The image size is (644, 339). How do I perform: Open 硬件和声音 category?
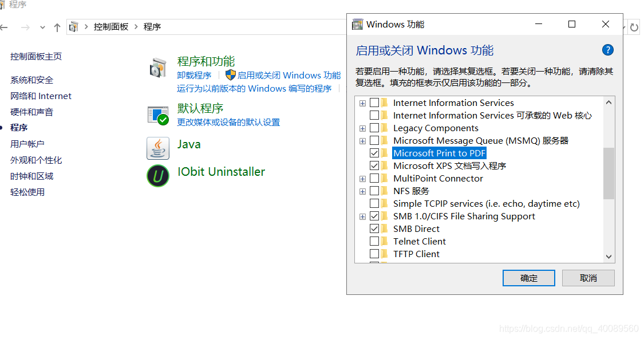32,112
